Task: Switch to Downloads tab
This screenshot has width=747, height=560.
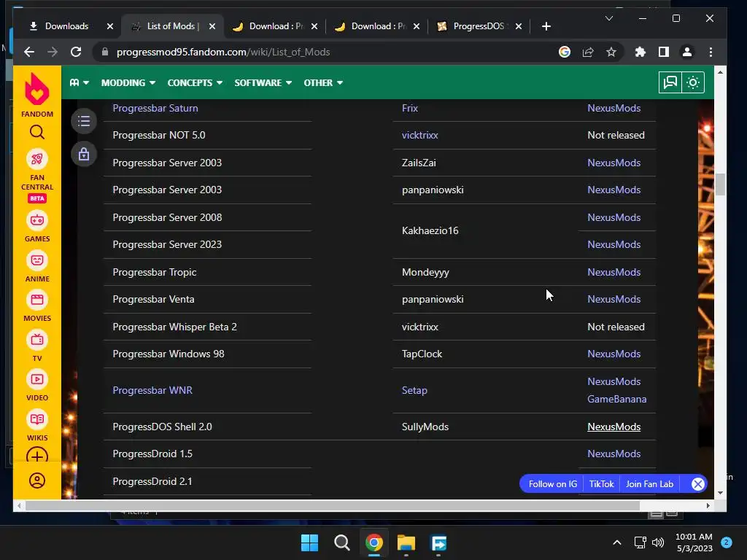Action: (x=66, y=26)
